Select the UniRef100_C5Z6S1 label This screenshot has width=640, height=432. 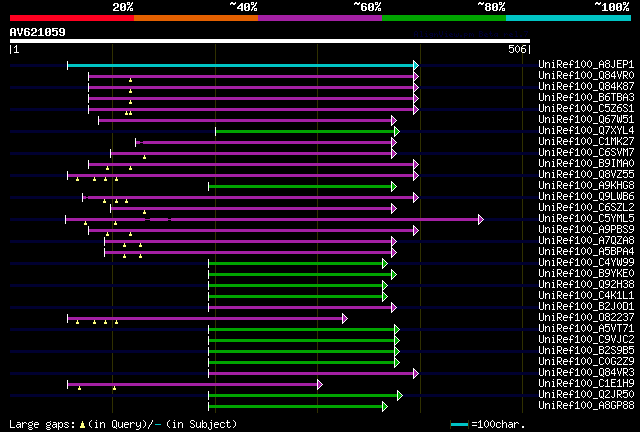pyautogui.click(x=586, y=109)
